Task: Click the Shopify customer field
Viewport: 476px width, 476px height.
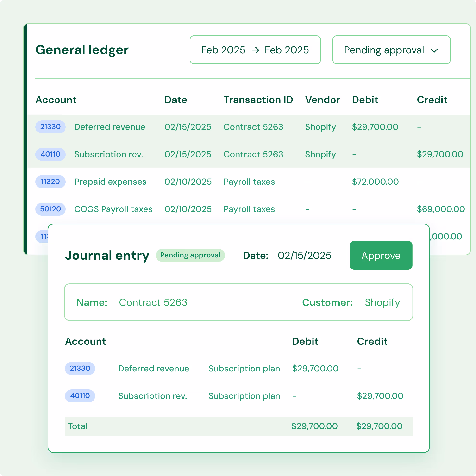Action: tap(382, 302)
